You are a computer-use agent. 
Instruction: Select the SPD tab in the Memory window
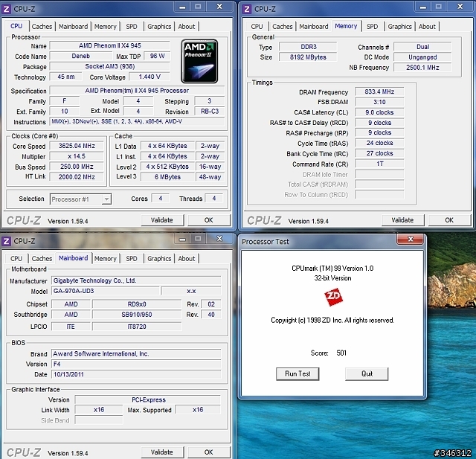point(372,27)
